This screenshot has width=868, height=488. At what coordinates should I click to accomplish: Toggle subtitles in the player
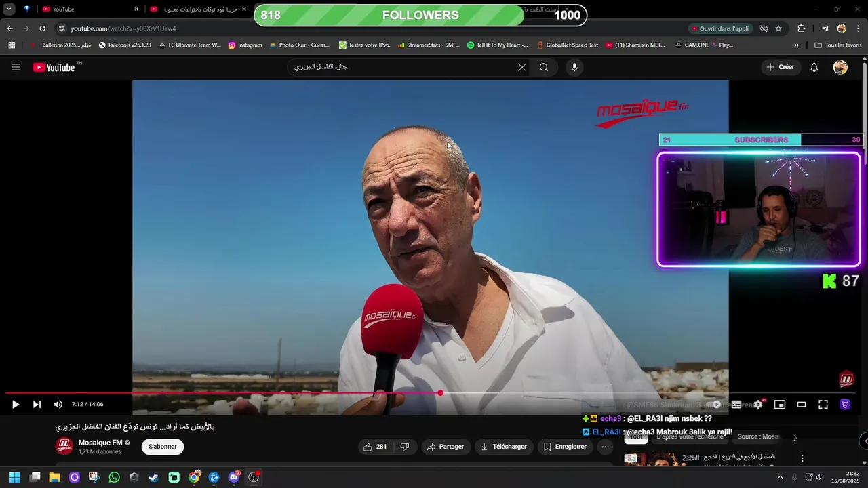tap(736, 405)
